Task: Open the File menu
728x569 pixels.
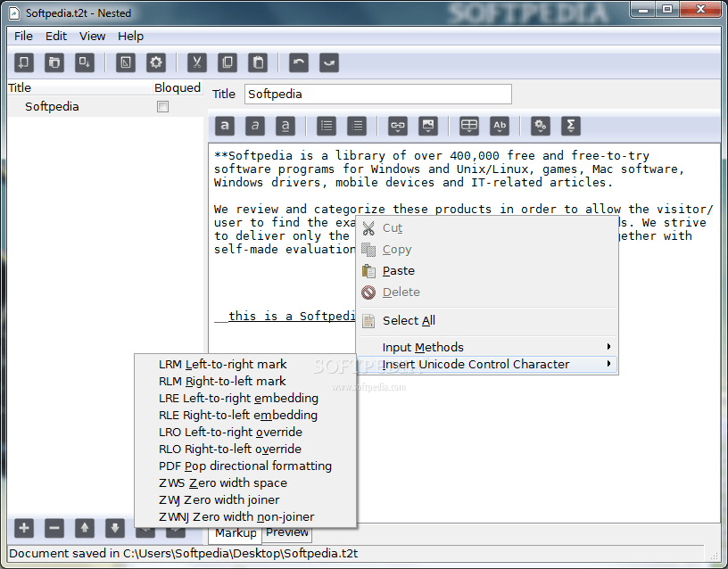Action: [x=23, y=37]
